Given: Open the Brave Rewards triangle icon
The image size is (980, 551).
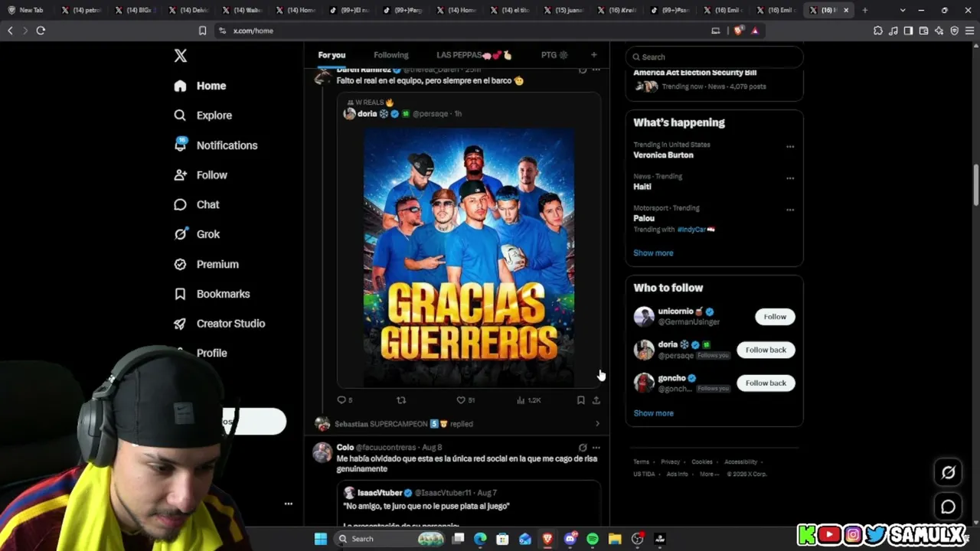Looking at the screenshot, I should 755,31.
